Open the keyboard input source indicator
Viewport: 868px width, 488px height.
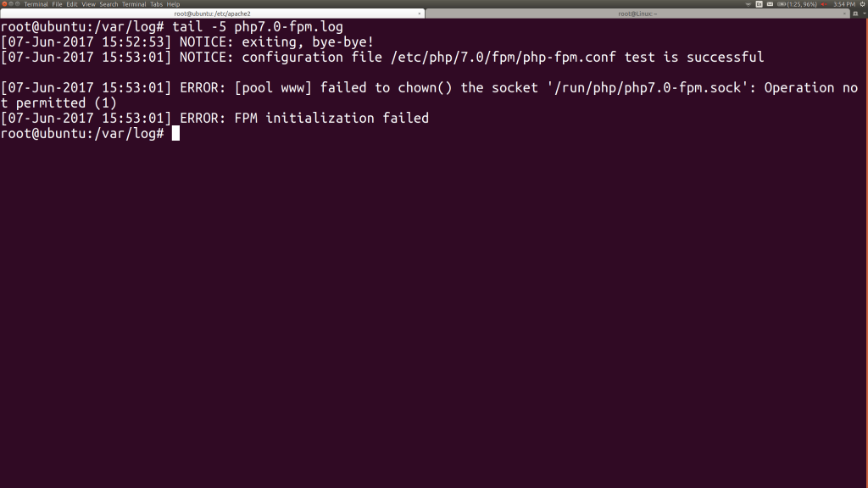click(759, 4)
